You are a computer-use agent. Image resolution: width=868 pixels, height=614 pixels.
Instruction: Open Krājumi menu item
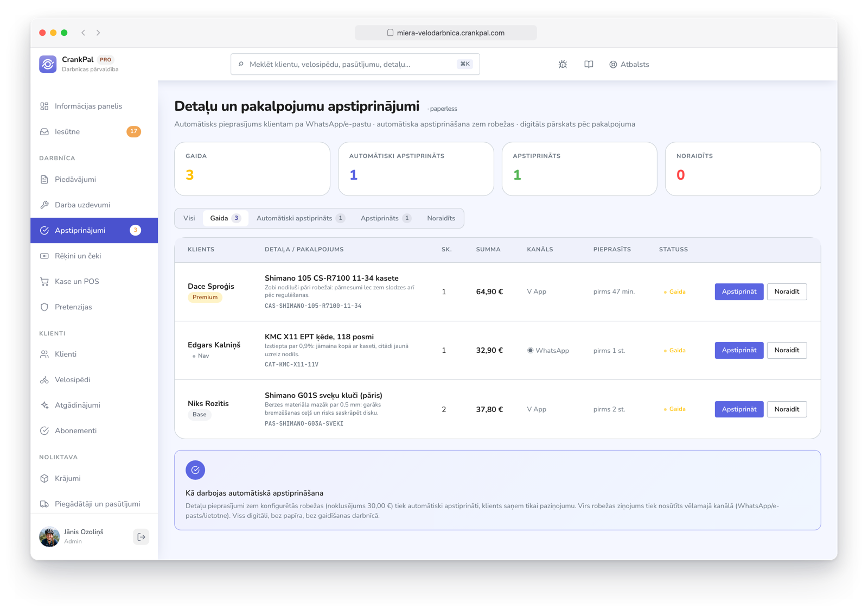pyautogui.click(x=94, y=479)
